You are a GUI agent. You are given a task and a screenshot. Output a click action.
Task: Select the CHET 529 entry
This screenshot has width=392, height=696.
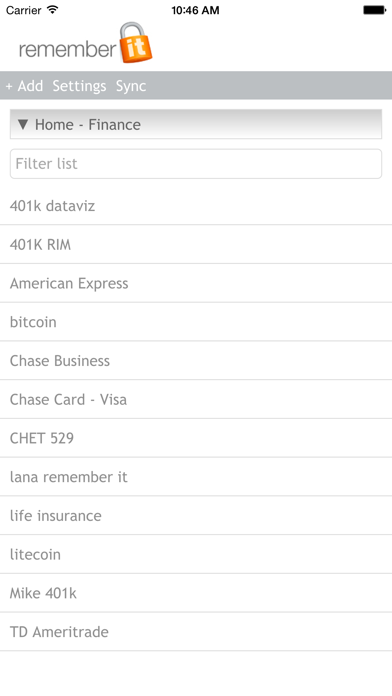click(196, 438)
